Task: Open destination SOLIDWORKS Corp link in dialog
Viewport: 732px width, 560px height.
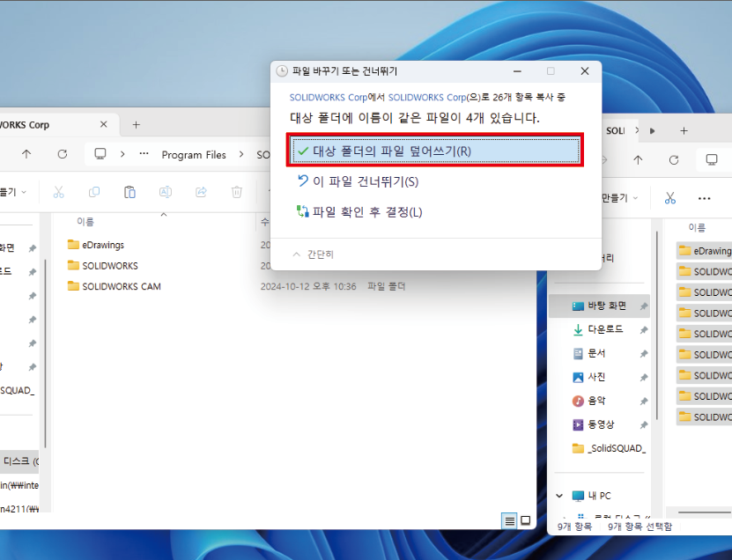Action: click(427, 98)
